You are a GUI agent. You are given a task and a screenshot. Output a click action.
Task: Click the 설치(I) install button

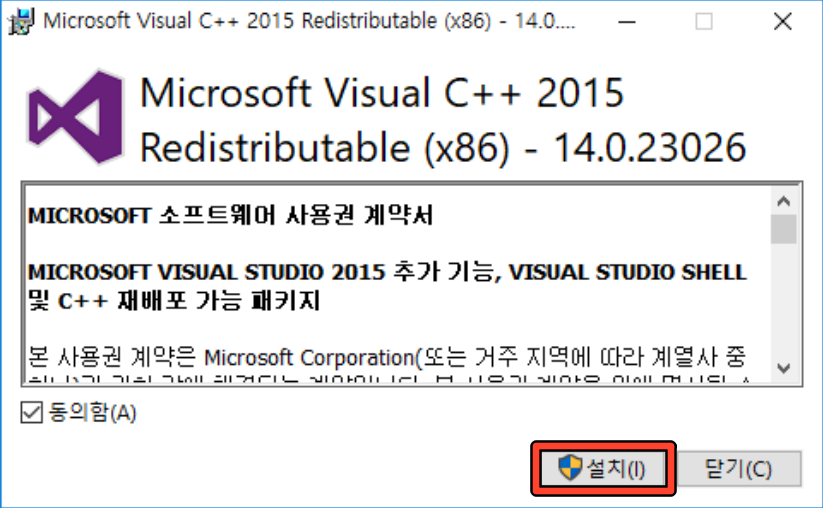(603, 468)
